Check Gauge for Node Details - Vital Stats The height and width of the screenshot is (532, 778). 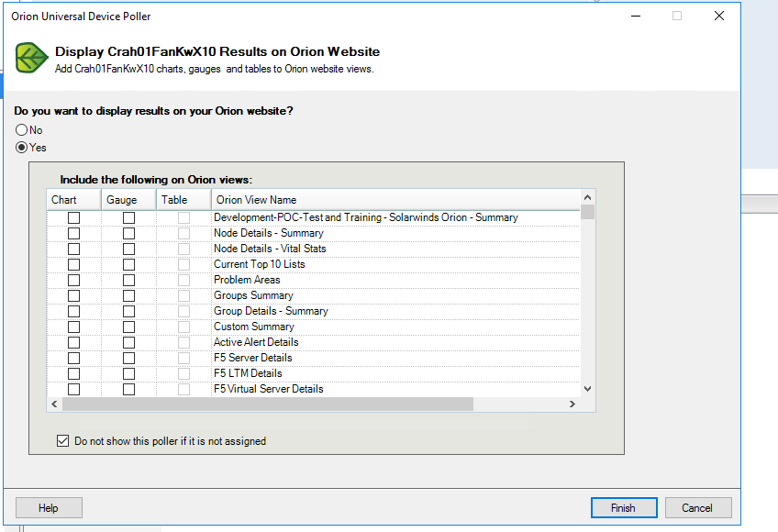tap(129, 249)
